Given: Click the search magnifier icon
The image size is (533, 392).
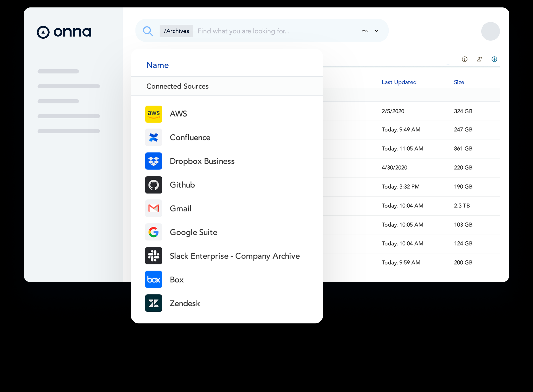Looking at the screenshot, I should tap(148, 31).
